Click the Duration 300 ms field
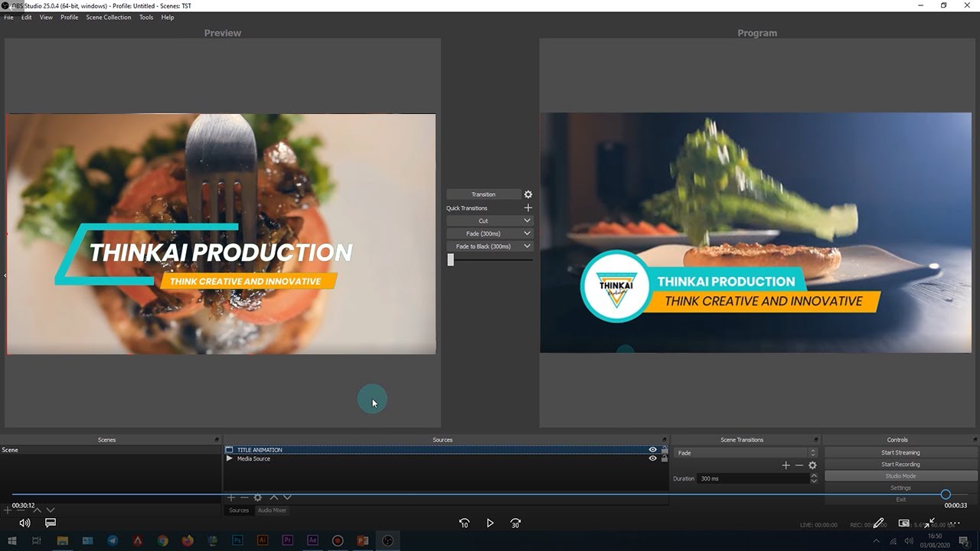 (753, 478)
